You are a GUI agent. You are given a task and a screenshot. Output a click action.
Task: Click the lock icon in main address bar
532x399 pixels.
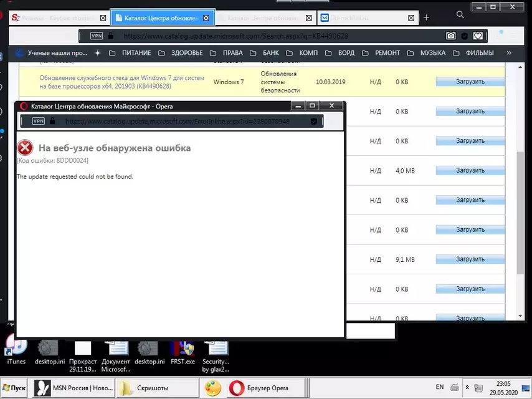point(111,36)
